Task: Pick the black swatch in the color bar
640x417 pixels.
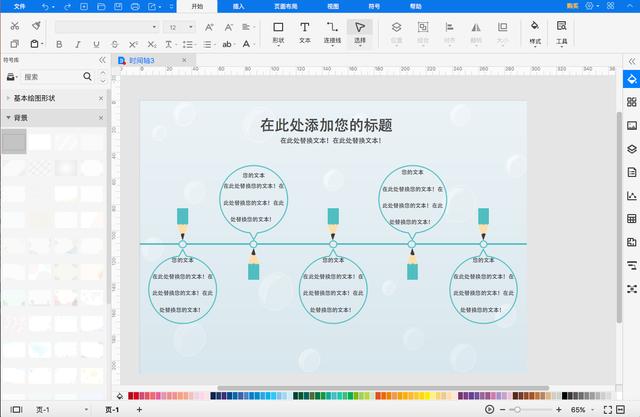Action: (x=564, y=396)
